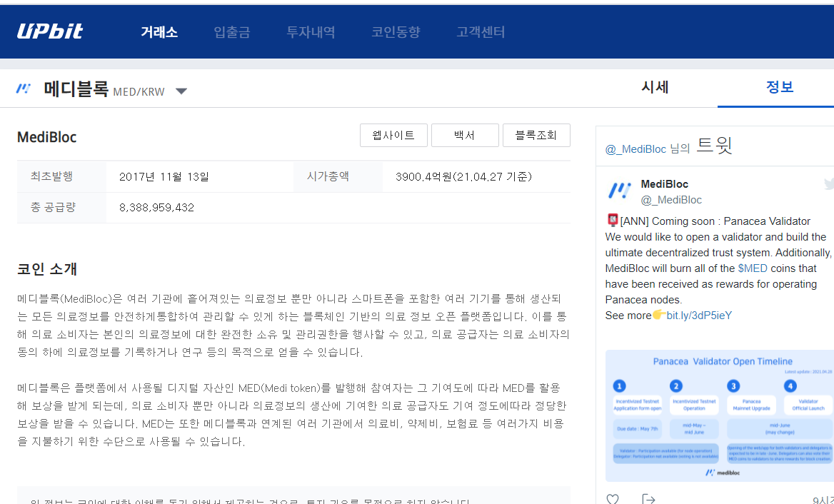The image size is (834, 504).
Task: Select the 최초발행 date value 2017년 11월 13일
Action: click(164, 177)
